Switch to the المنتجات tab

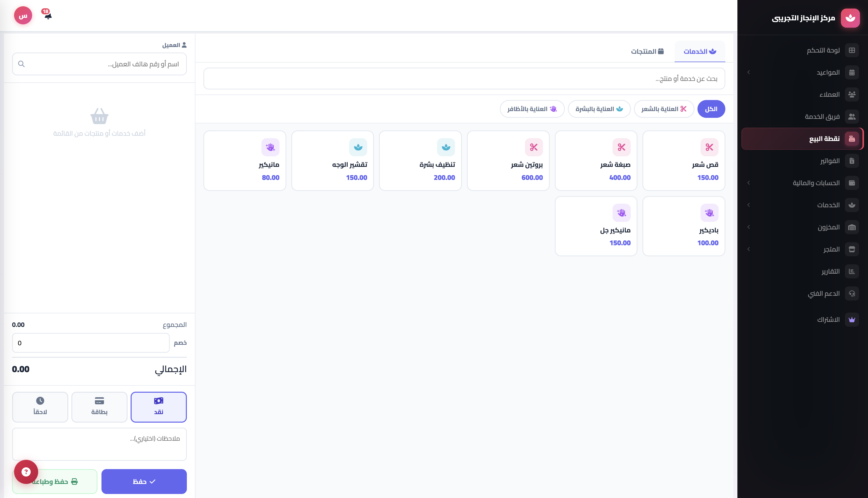coord(647,51)
